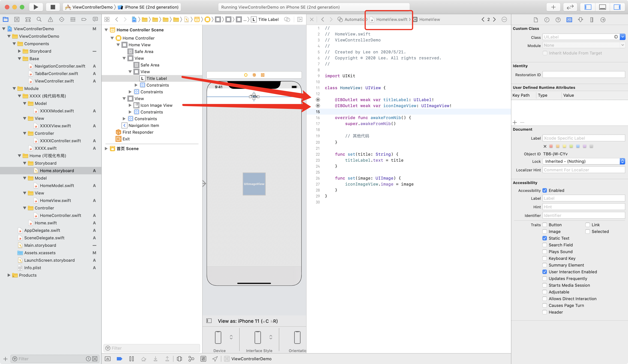This screenshot has height=364, width=628.
Task: Enable the Button accessibility trait
Action: (x=545, y=225)
